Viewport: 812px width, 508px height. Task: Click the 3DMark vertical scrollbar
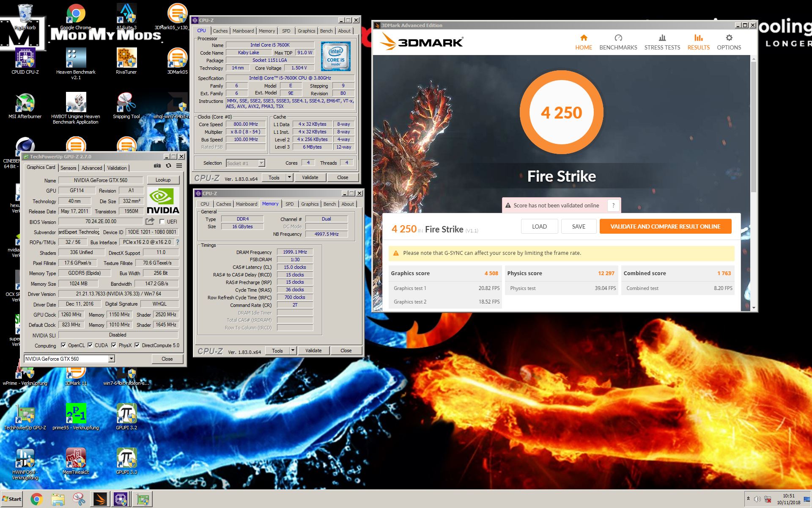point(753,127)
